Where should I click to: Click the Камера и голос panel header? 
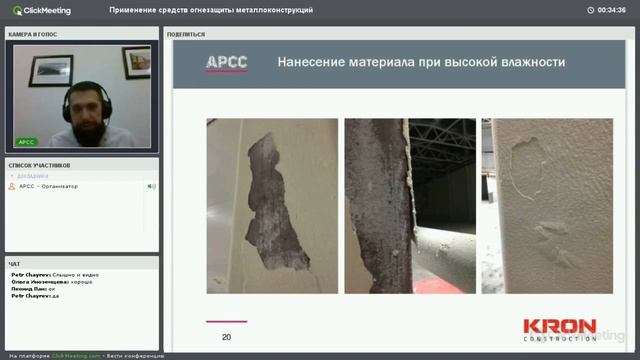82,34
